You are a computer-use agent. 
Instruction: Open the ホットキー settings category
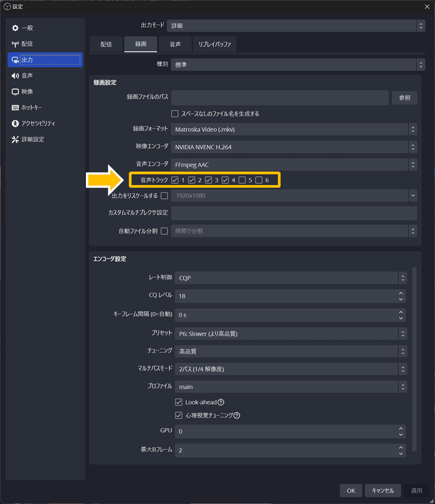coord(45,108)
